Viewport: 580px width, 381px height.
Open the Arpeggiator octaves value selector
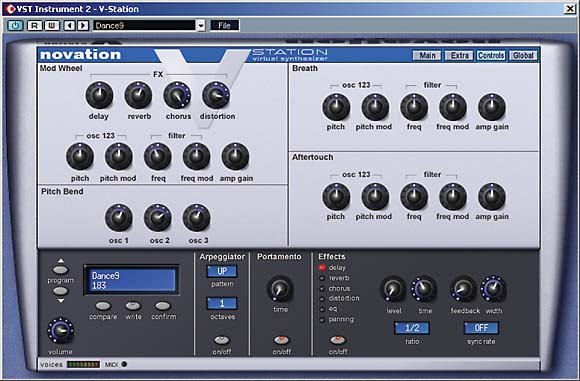click(222, 304)
